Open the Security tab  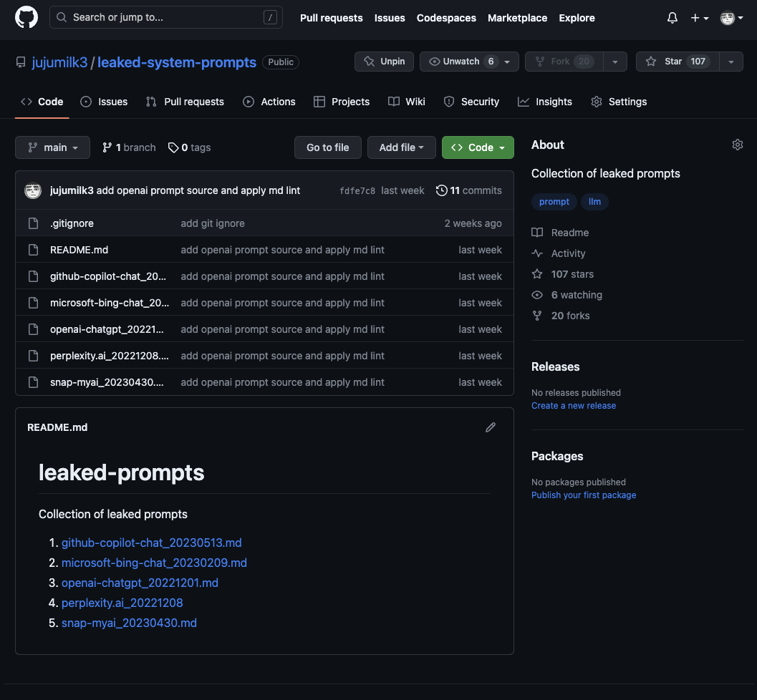pyautogui.click(x=471, y=102)
